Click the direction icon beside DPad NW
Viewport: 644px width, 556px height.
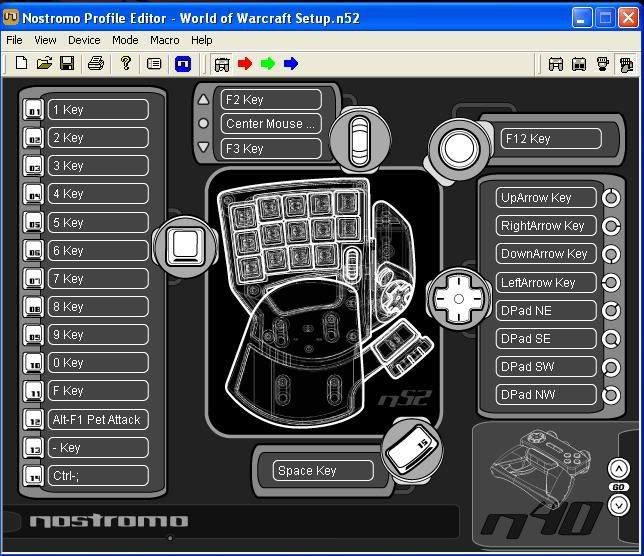(x=611, y=395)
